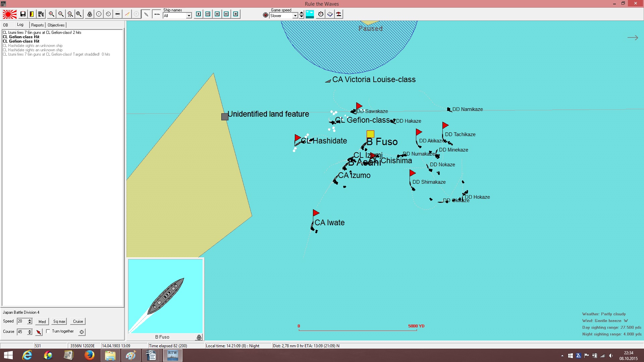The width and height of the screenshot is (644, 362).
Task: Click the cyan sea map toolbar icon
Action: click(310, 14)
